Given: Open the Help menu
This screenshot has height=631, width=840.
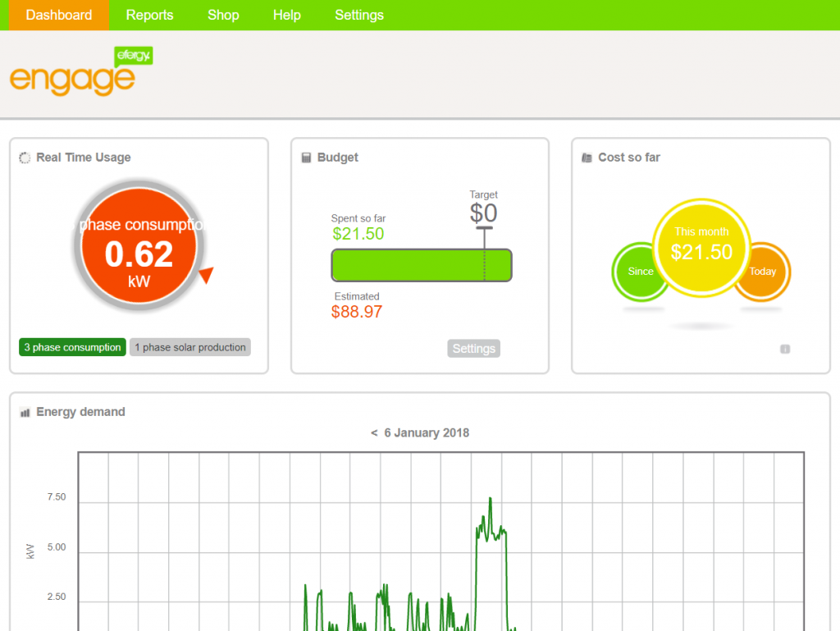Looking at the screenshot, I should click(286, 15).
